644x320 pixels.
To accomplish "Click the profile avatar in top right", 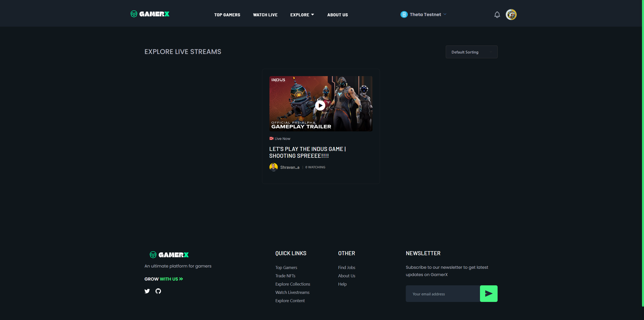I will (511, 15).
